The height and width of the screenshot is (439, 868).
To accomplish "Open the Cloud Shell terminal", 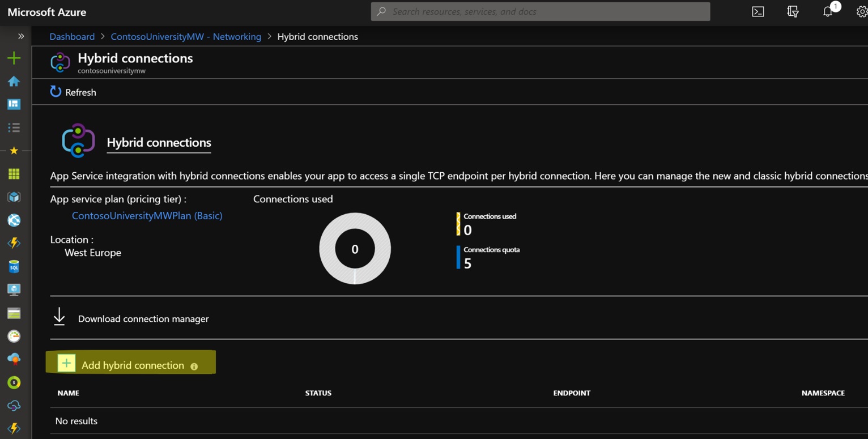I will tap(758, 11).
